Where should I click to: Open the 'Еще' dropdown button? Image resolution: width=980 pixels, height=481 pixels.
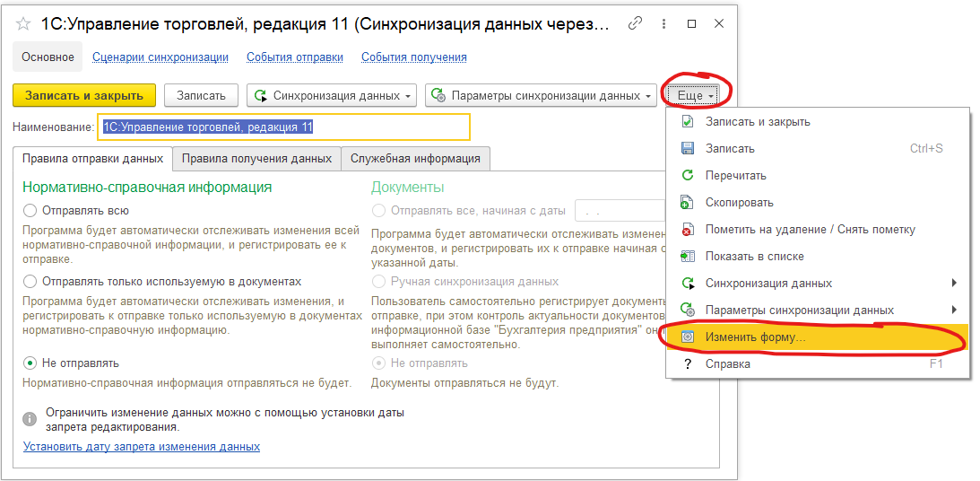tap(691, 96)
